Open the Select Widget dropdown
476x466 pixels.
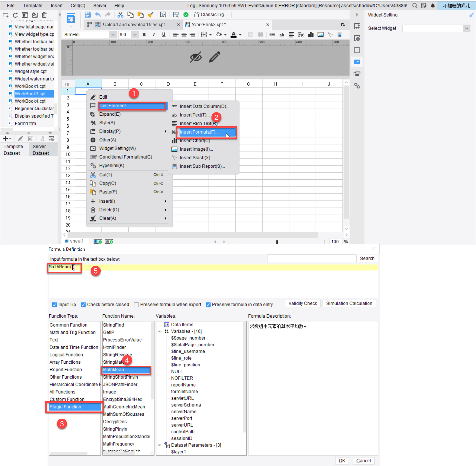[x=467, y=28]
